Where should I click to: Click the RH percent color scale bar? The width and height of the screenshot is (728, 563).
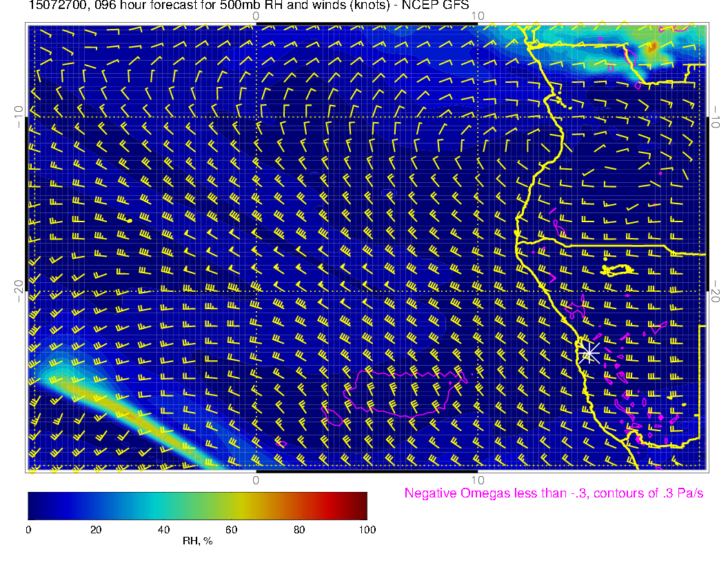tap(197, 506)
